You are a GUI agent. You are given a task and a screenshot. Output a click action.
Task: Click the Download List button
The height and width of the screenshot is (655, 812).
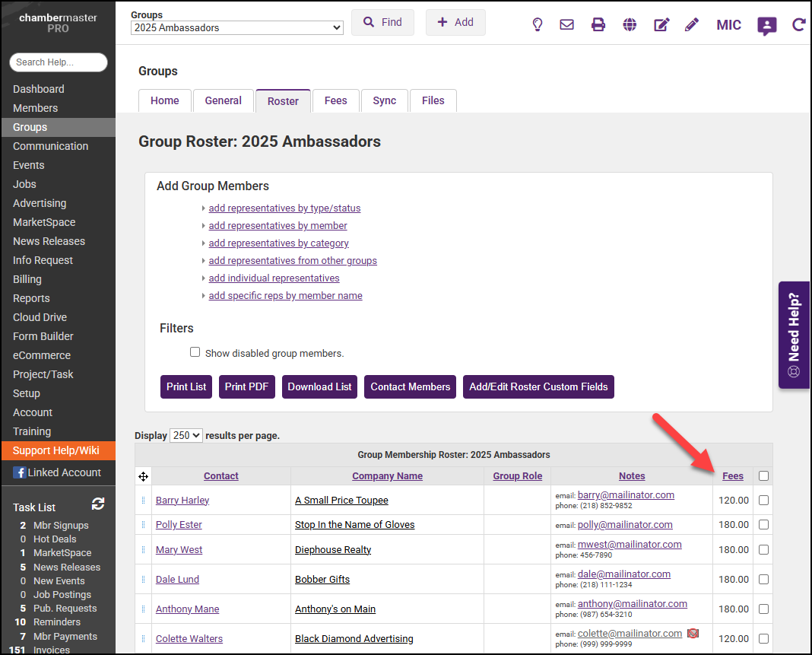pos(319,386)
